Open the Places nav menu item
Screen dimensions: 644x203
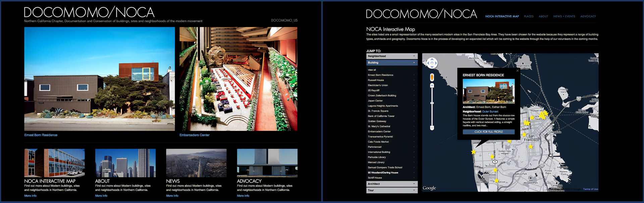click(x=528, y=16)
